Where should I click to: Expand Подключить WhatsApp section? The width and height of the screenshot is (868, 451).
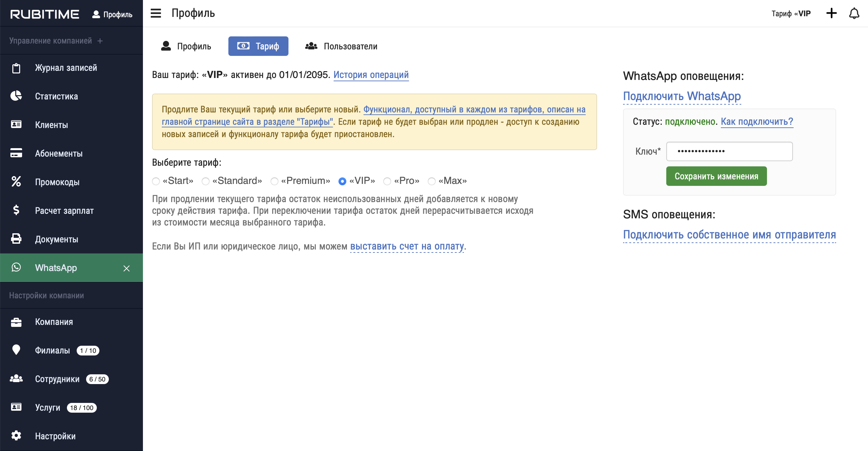click(681, 97)
